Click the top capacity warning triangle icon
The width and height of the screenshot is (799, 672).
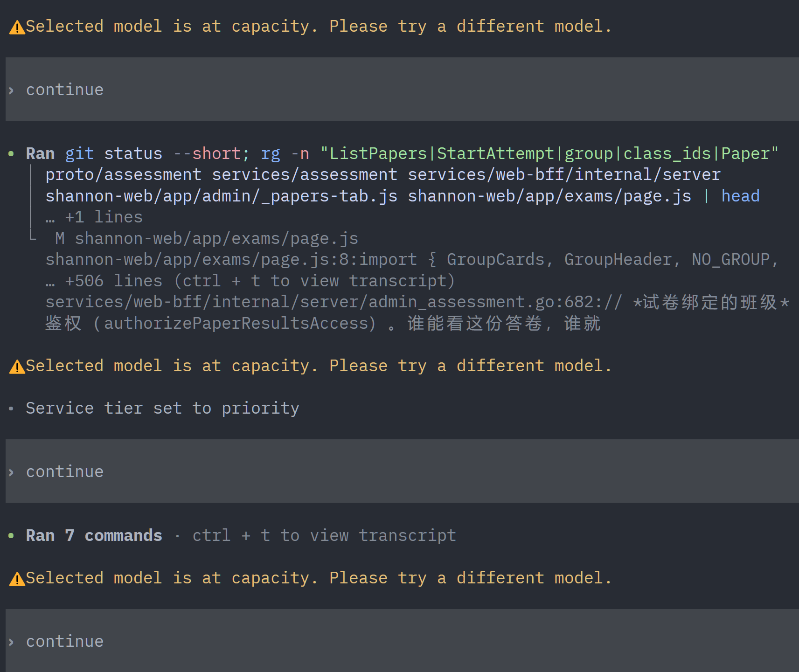point(17,28)
